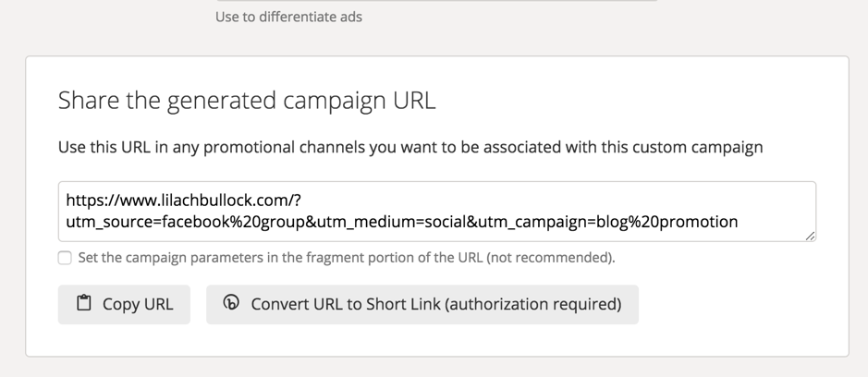Convert URL to Short Link
The height and width of the screenshot is (377, 868).
[422, 305]
